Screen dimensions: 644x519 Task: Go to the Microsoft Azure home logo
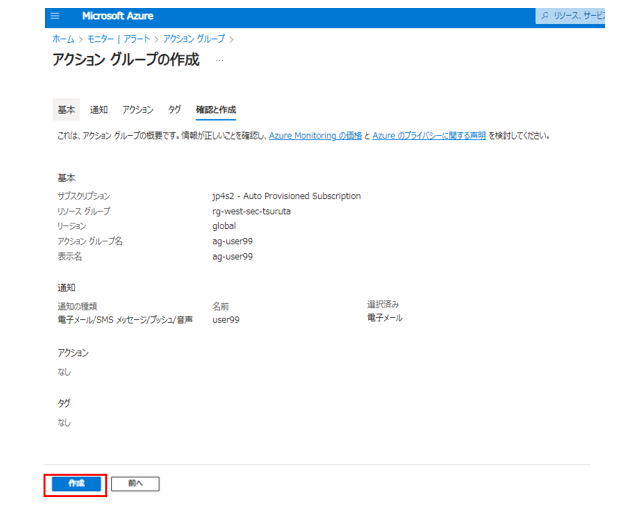pyautogui.click(x=117, y=16)
